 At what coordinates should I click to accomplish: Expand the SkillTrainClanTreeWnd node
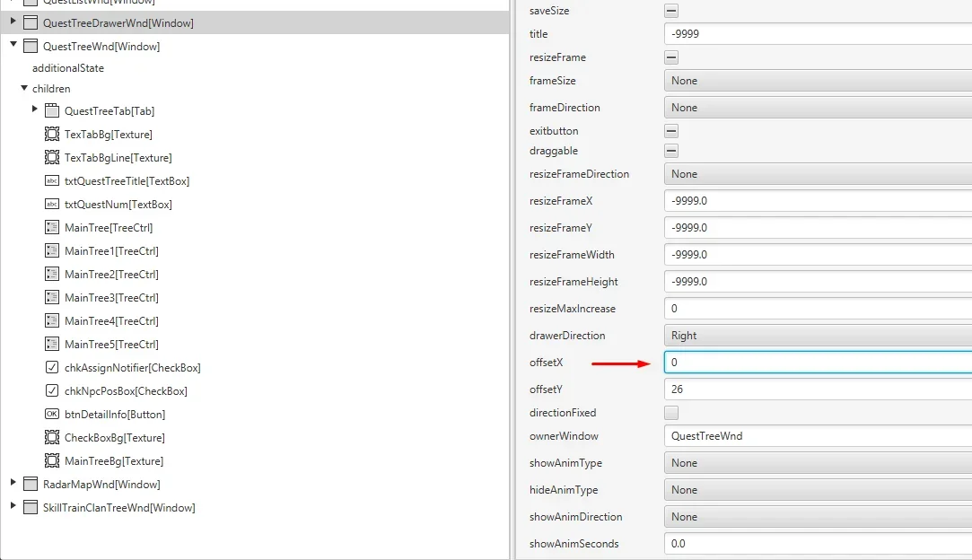[x=13, y=507]
